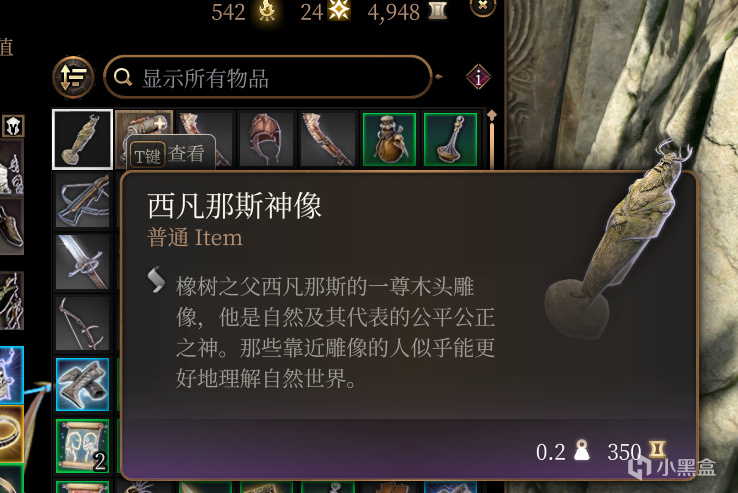Select the bloody blade item beside the helmet
Image resolution: width=738 pixels, height=493 pixels.
click(328, 139)
